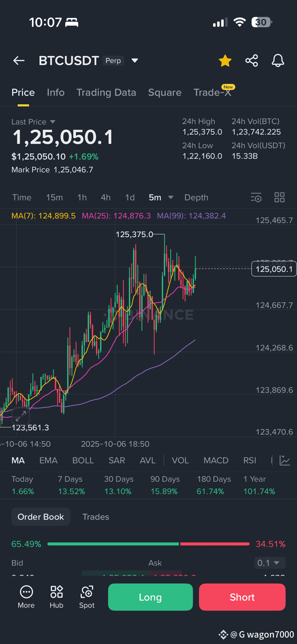Open the Trading Data tab
Viewport: 297px width, 644px height.
click(x=106, y=93)
